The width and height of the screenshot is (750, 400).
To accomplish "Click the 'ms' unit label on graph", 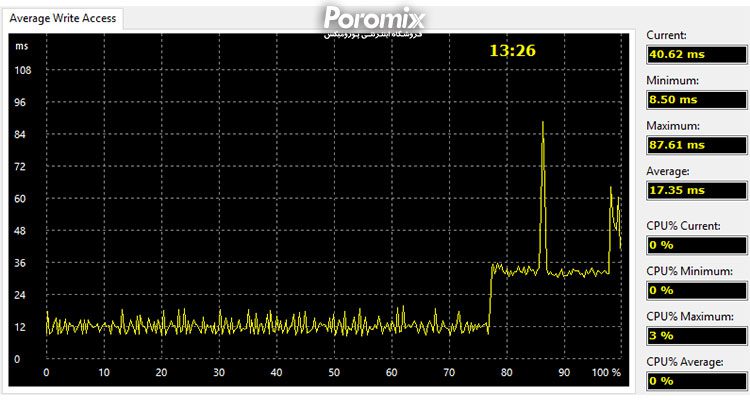I will pyautogui.click(x=22, y=46).
